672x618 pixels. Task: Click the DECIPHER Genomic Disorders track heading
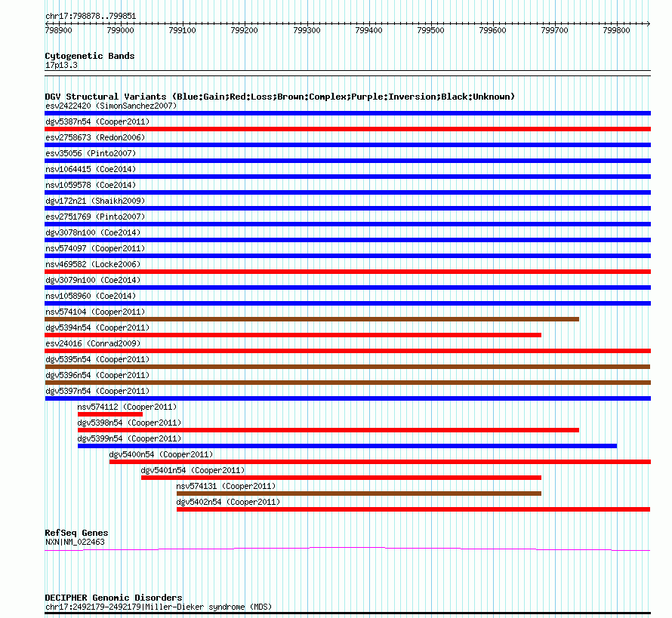[x=113, y=598]
